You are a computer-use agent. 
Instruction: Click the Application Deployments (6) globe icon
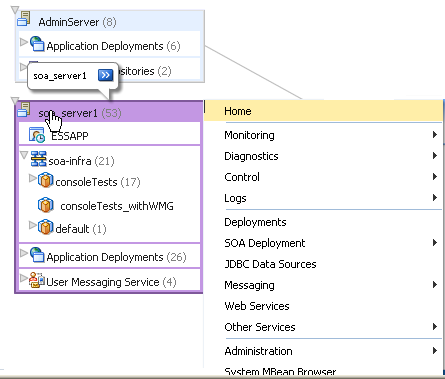37,44
